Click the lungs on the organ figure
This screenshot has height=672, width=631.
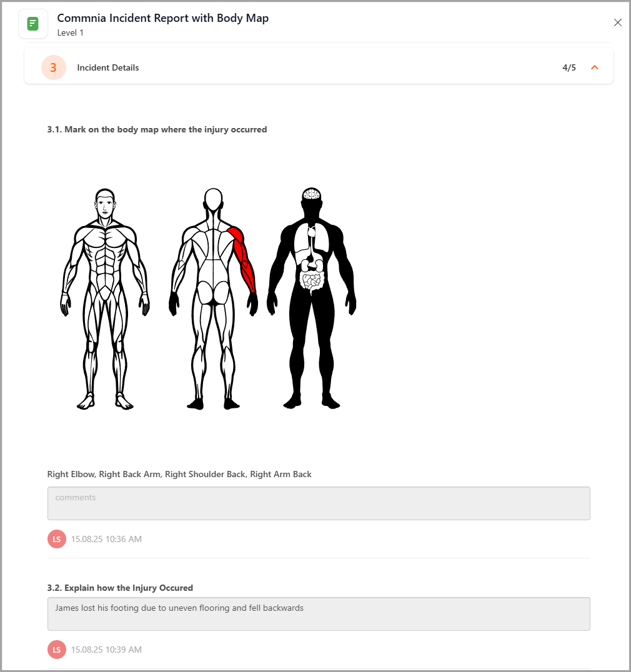312,239
